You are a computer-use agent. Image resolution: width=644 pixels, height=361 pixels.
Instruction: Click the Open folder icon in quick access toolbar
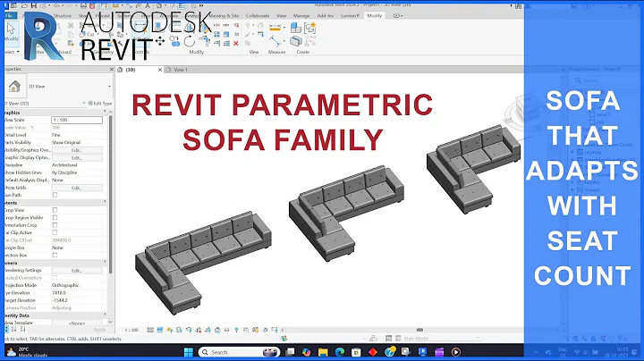(x=25, y=5)
